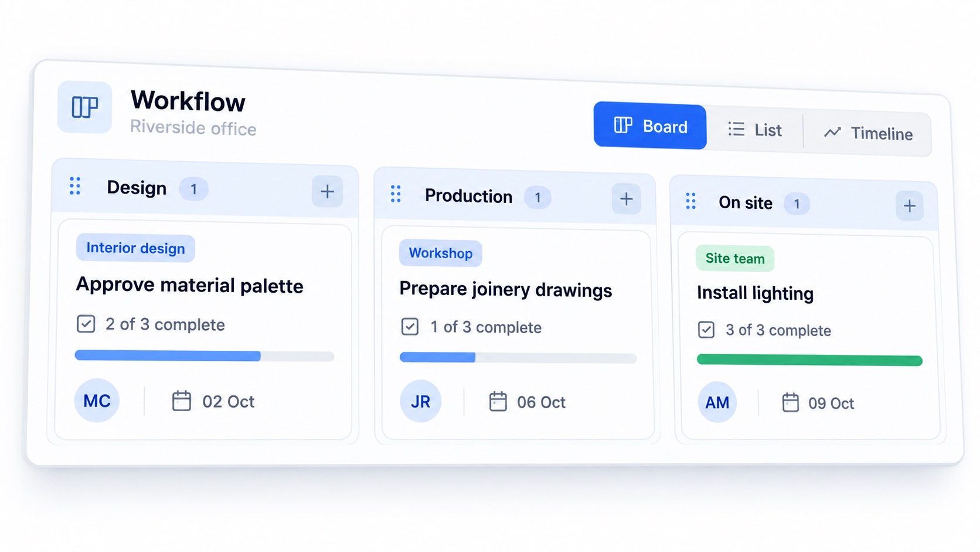The image size is (980, 552).
Task: Click the On site column title
Action: click(746, 202)
